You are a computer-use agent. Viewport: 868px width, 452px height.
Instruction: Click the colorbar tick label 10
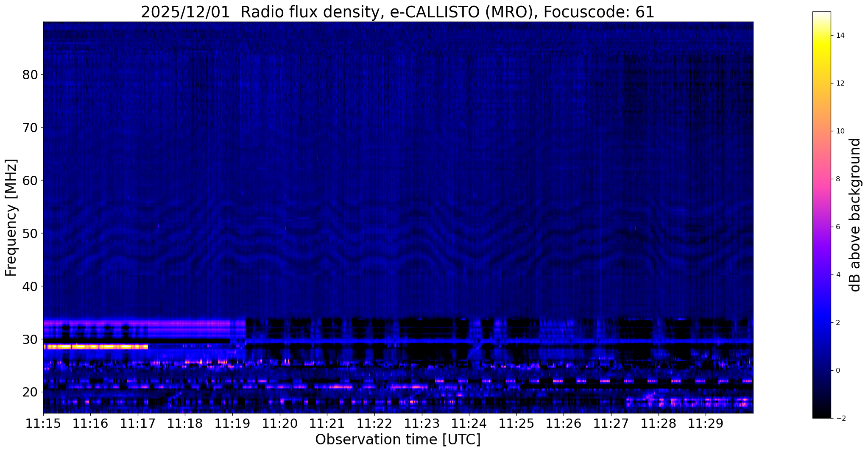click(x=840, y=131)
